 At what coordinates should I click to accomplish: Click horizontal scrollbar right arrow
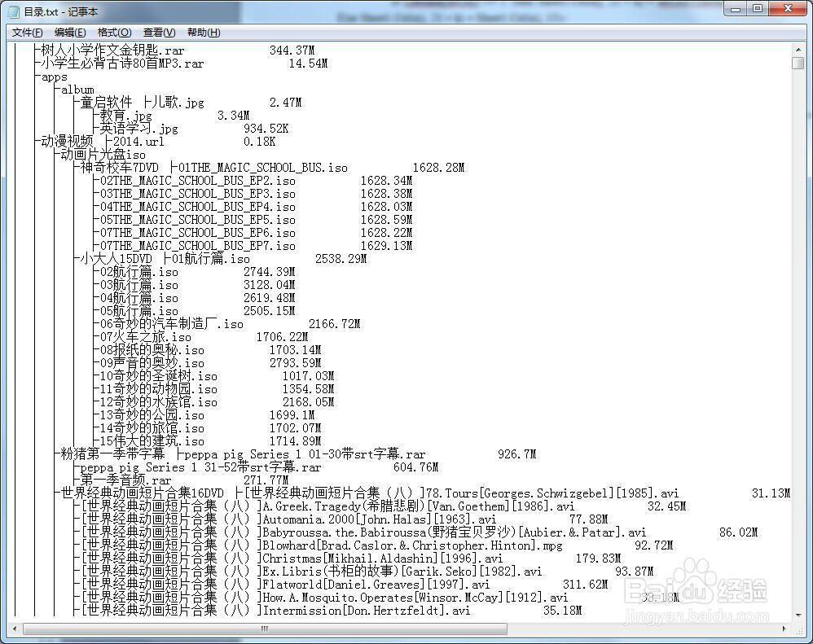click(784, 629)
